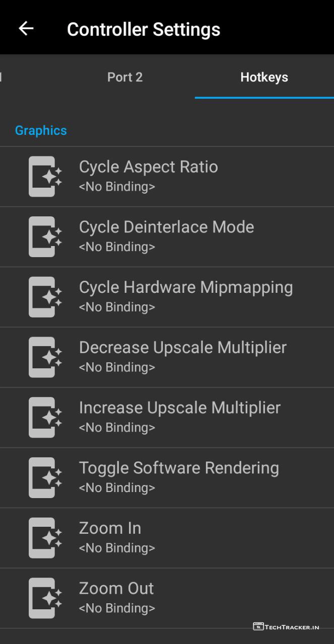Click the Cycle Hardware Mipmapping icon
This screenshot has width=334, height=644.
click(45, 297)
